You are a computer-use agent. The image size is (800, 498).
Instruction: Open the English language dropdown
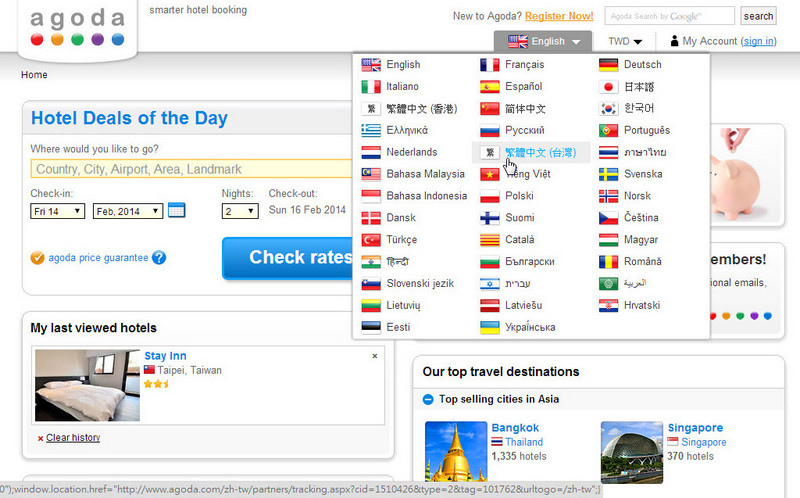[543, 41]
